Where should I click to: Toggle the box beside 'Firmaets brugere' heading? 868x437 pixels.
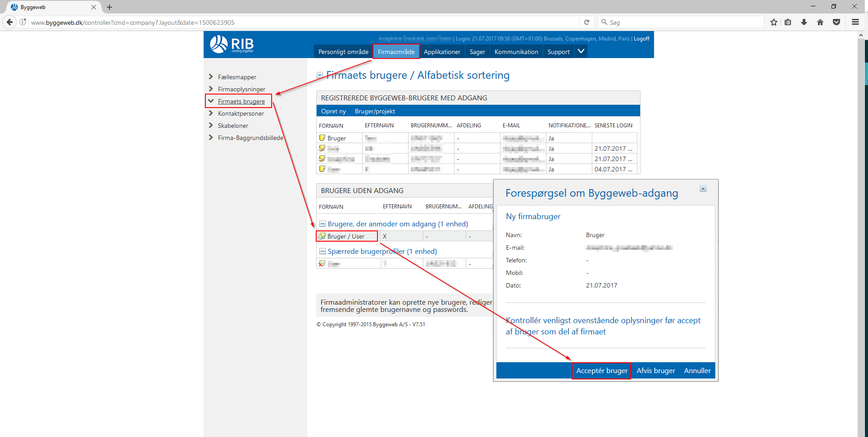click(x=320, y=75)
